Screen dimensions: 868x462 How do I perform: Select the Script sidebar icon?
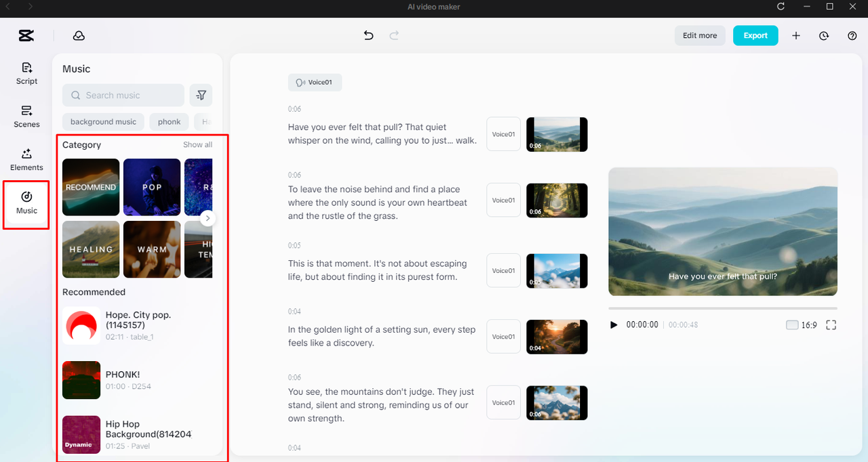coord(26,74)
